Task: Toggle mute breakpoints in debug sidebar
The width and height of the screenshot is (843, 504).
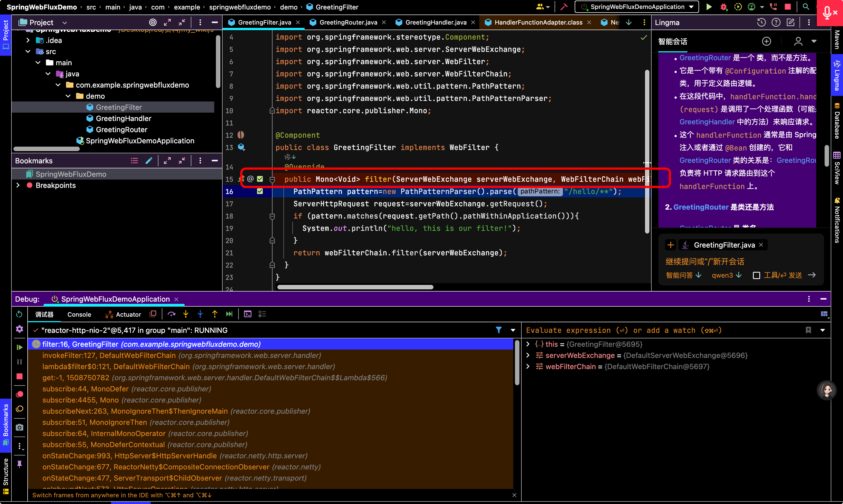Action: pyautogui.click(x=19, y=409)
